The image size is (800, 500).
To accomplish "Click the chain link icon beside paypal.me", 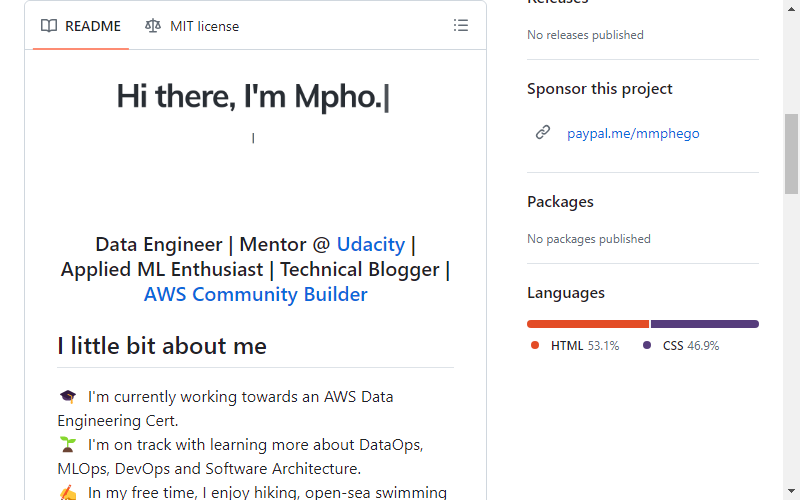I will 543,133.
